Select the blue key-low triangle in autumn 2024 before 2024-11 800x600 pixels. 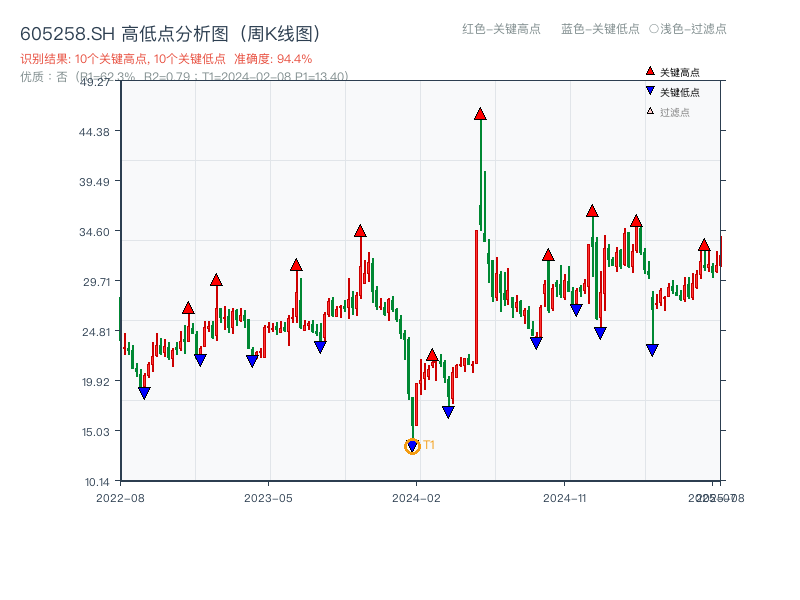pyautogui.click(x=536, y=343)
